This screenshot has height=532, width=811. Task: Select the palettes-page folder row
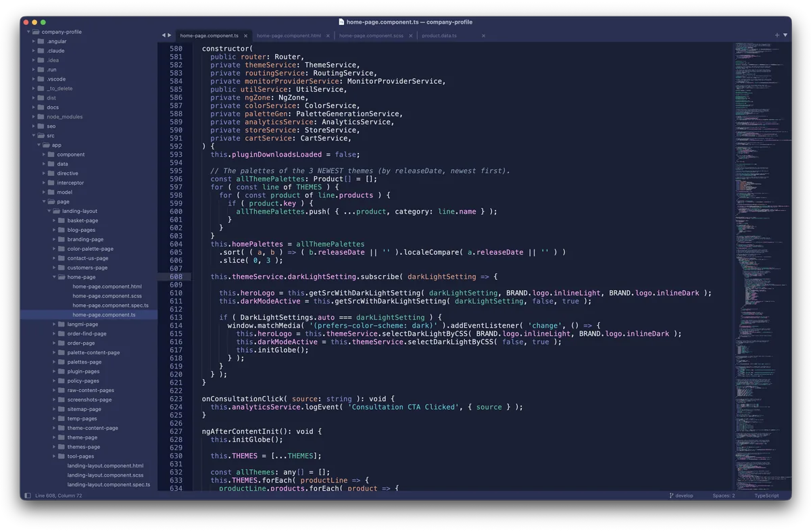(x=89, y=362)
